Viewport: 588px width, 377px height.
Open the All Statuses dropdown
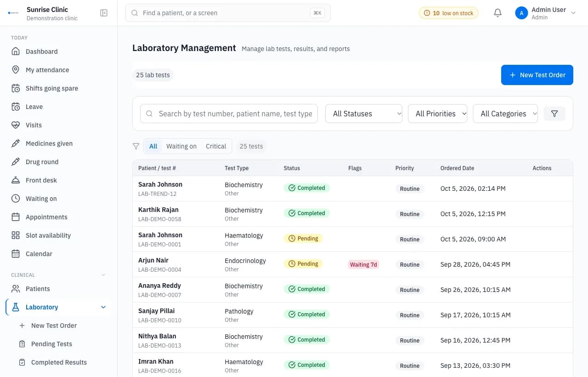pyautogui.click(x=364, y=114)
